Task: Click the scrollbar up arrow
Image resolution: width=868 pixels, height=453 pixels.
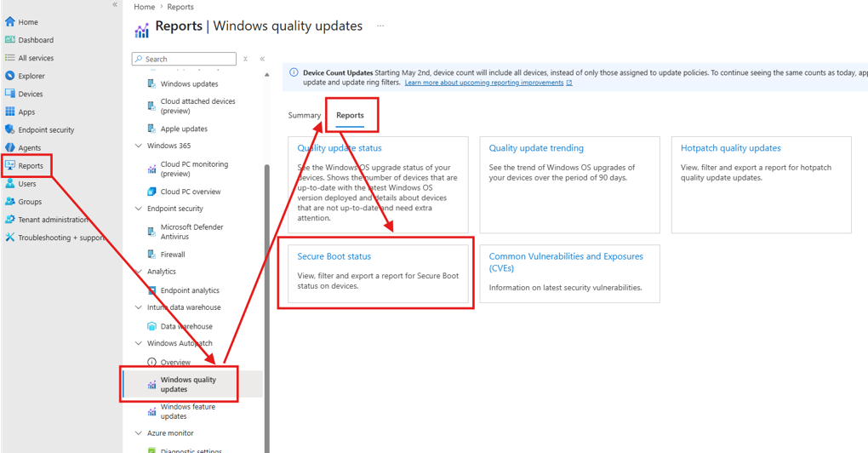Action: tap(267, 74)
